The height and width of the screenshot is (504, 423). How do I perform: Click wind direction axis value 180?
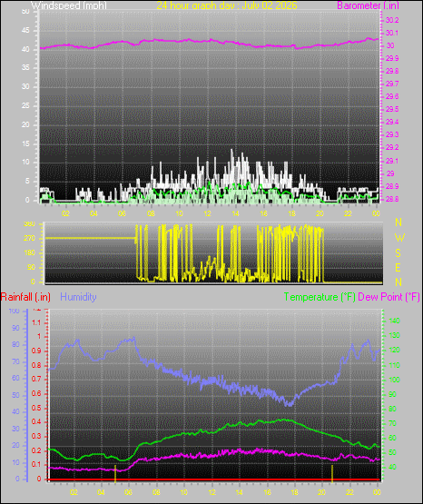click(30, 253)
